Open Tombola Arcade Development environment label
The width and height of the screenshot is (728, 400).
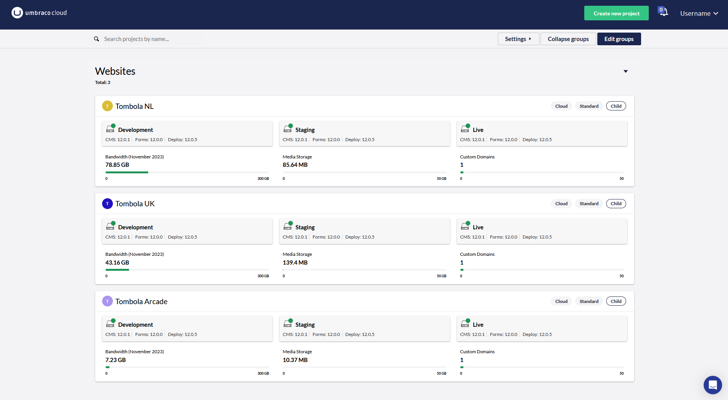click(135, 325)
